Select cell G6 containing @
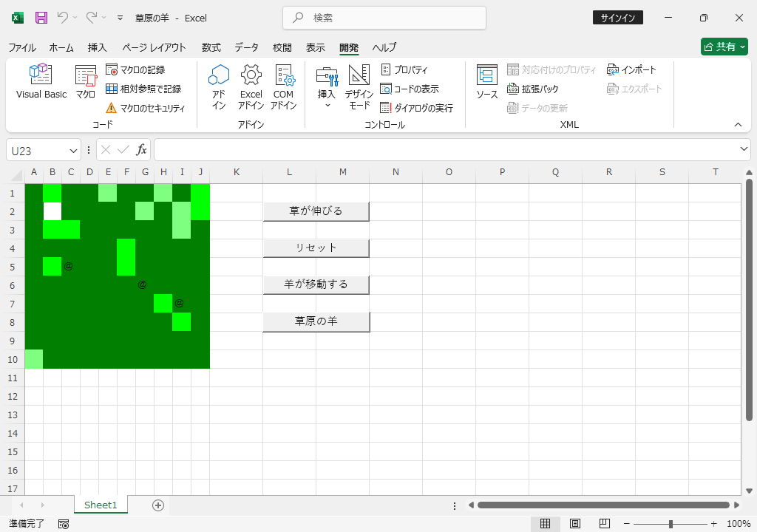 145,285
